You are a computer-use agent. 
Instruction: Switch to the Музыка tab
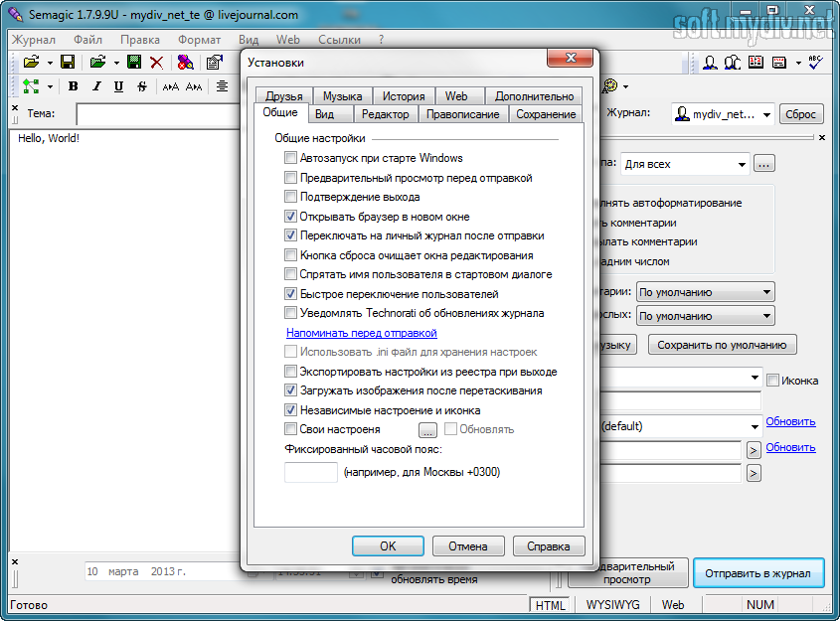(x=342, y=95)
